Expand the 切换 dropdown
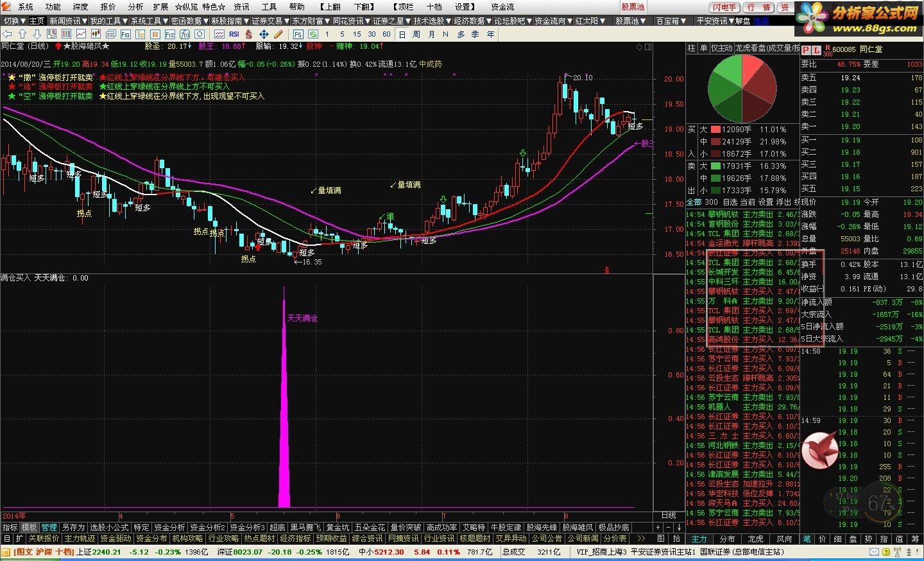Viewport: 924px width, 561px height. [14, 21]
